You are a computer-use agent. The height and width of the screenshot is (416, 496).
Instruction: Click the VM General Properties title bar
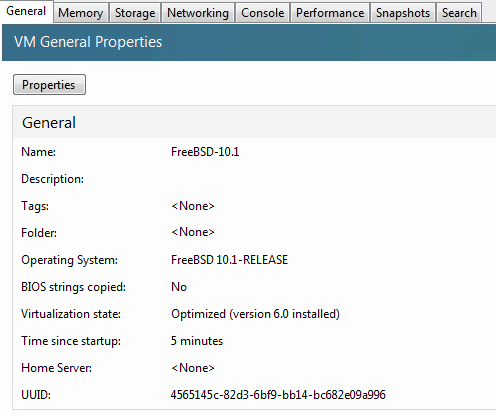coord(249,42)
